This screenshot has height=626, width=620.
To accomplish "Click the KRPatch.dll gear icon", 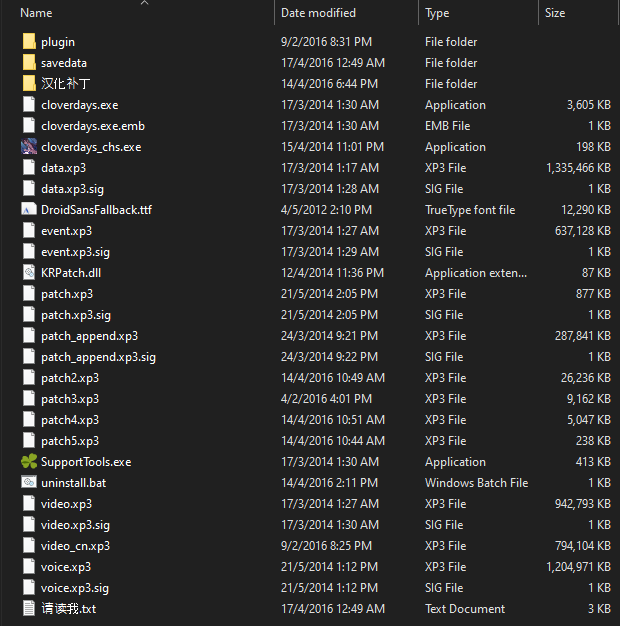I will 28,273.
